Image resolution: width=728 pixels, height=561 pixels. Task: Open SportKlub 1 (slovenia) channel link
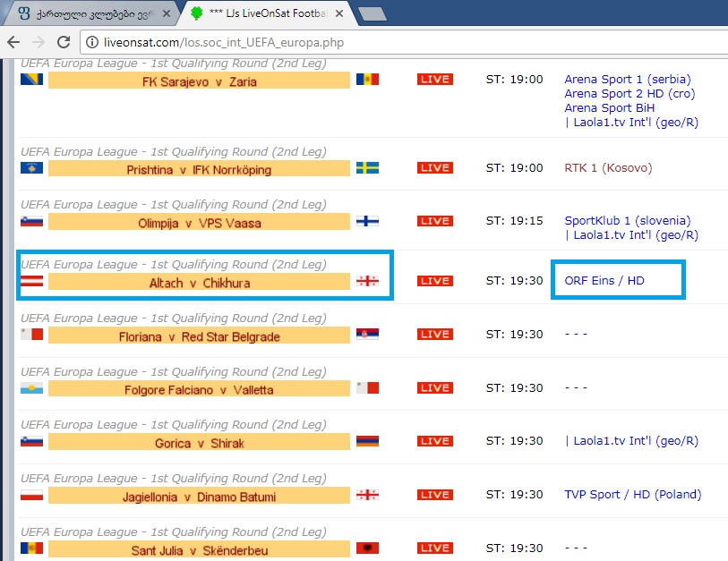[x=628, y=221]
